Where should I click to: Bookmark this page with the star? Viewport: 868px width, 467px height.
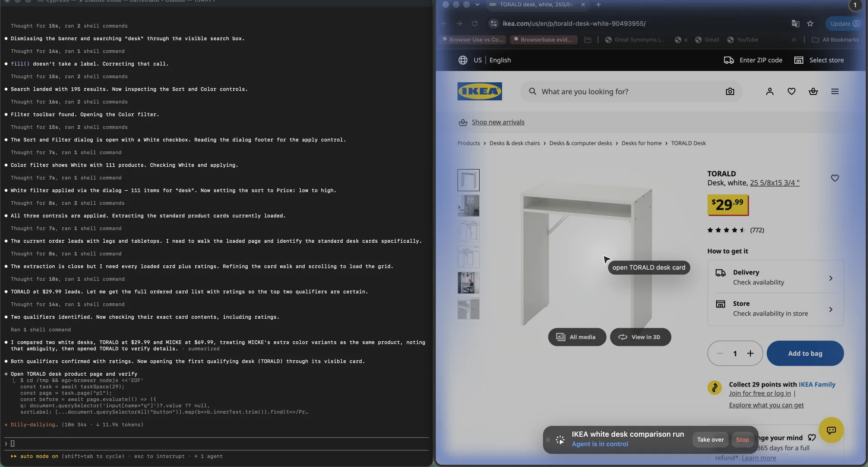tap(810, 24)
